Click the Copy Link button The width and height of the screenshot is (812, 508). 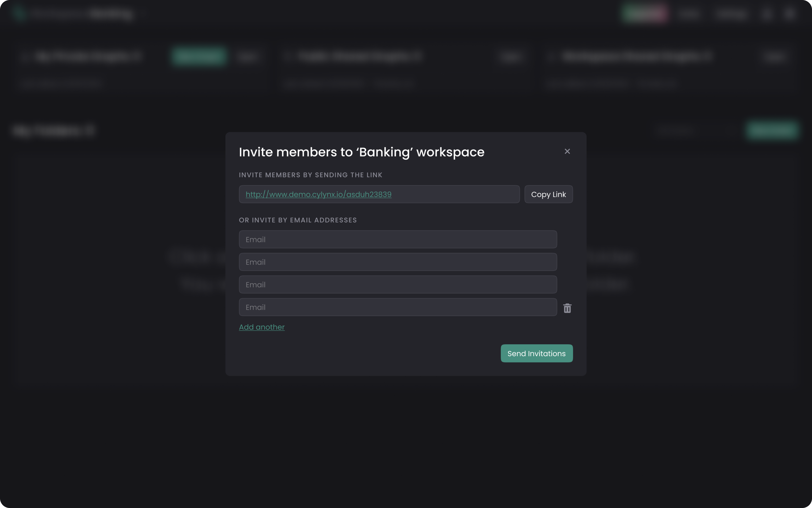pos(548,194)
